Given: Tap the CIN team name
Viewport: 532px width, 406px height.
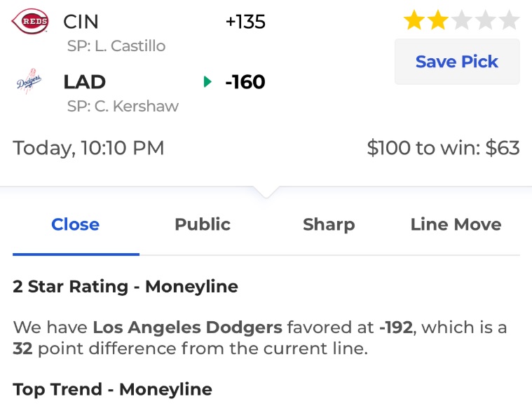Looking at the screenshot, I should pyautogui.click(x=81, y=22).
